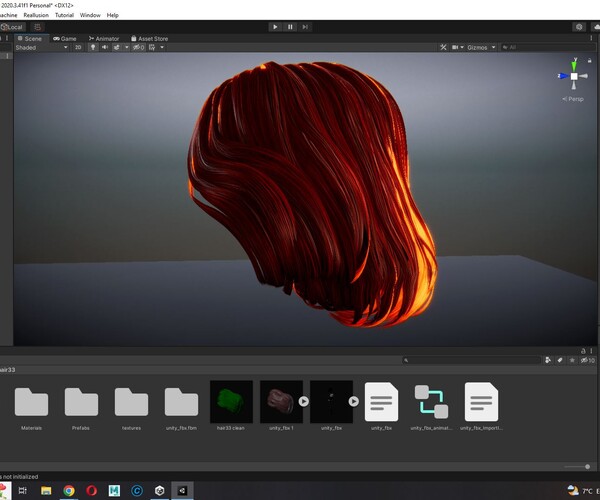
Task: Open search by label tag icon
Action: pyautogui.click(x=560, y=360)
